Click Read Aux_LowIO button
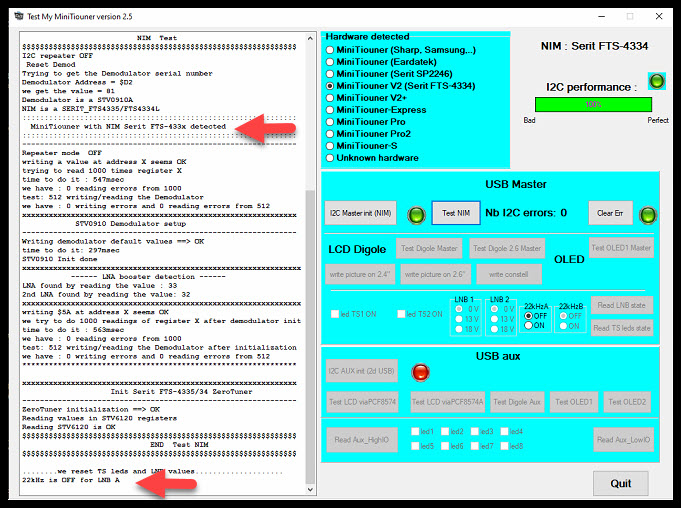The width and height of the screenshot is (681, 508). pos(624,440)
